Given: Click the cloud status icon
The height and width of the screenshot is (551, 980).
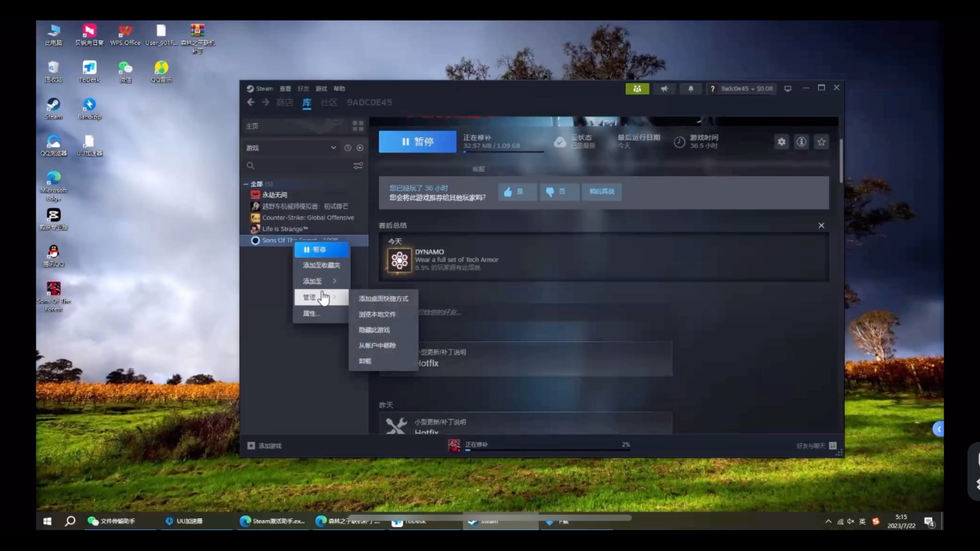Looking at the screenshot, I should click(x=560, y=142).
